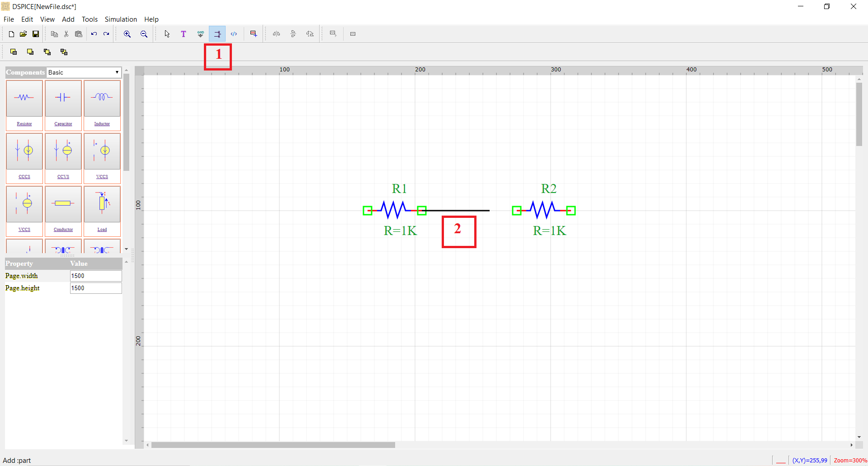Click the Capacitor component thumbnail
The height and width of the screenshot is (466, 868).
tap(63, 98)
